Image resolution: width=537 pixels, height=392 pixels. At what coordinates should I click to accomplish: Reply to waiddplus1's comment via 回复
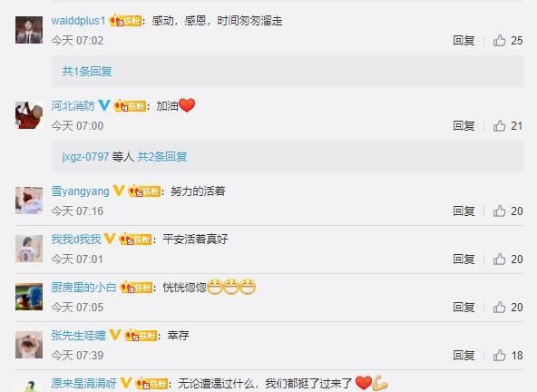464,41
